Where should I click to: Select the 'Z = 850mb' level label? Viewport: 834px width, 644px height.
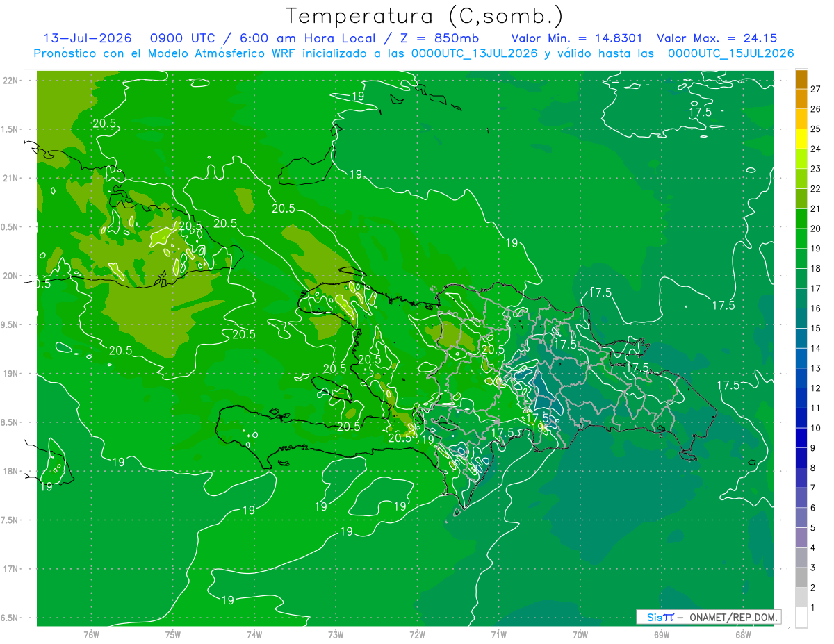(439, 38)
